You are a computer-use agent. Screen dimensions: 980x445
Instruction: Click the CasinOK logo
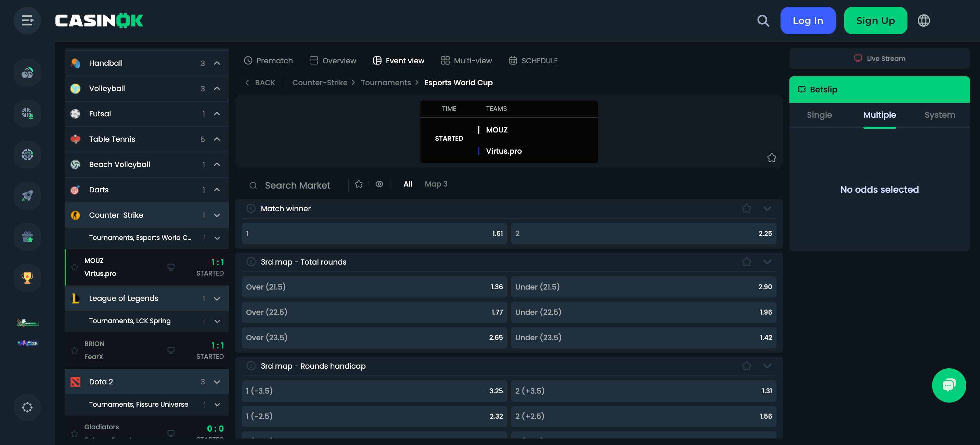(99, 21)
